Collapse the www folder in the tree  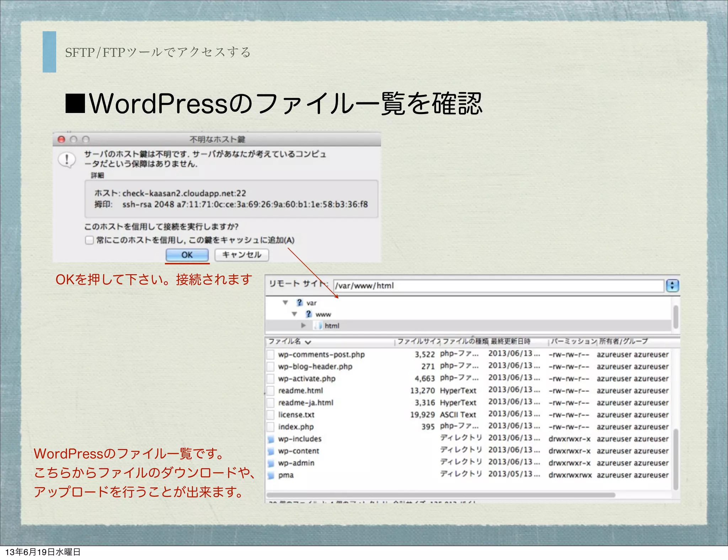294,314
